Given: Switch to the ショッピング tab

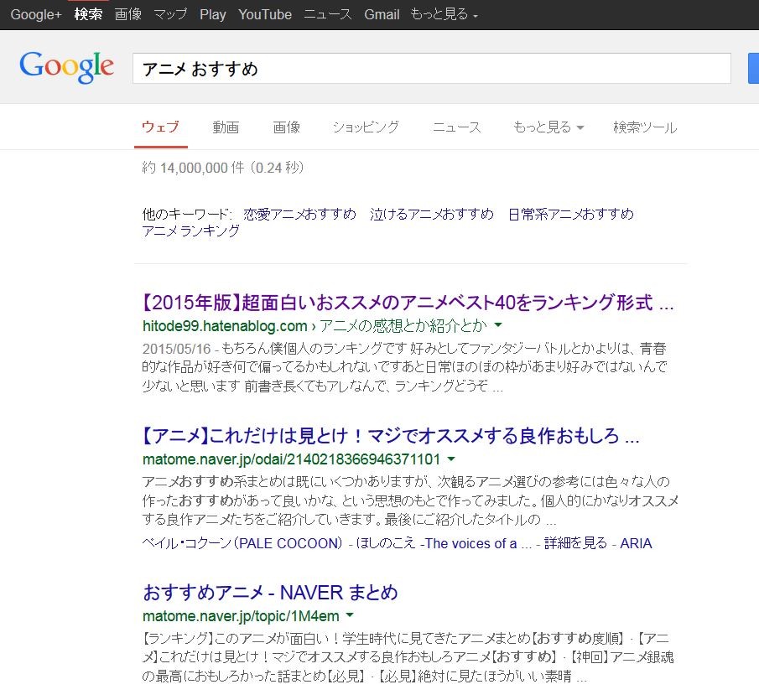Looking at the screenshot, I should click(366, 127).
